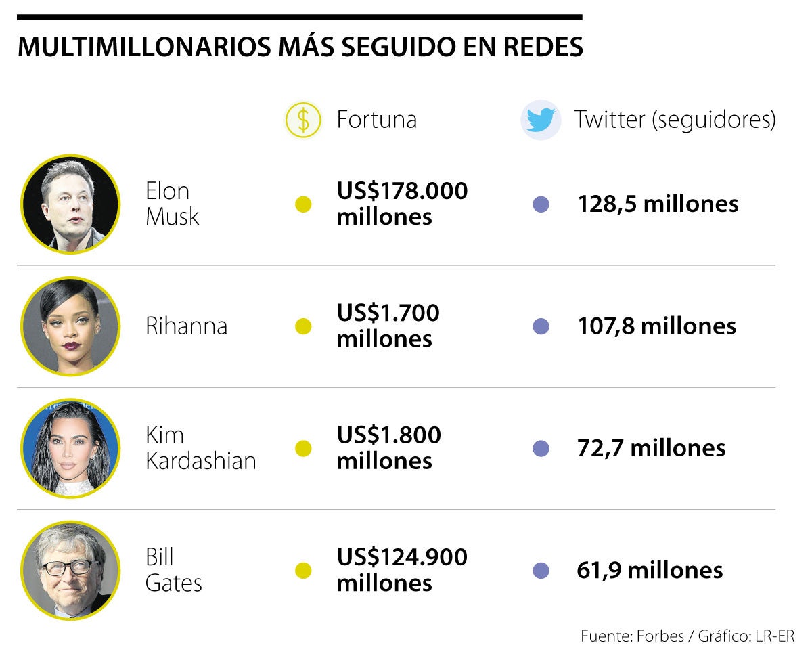Click the purple dot beside 128,5 millones

[x=541, y=204]
